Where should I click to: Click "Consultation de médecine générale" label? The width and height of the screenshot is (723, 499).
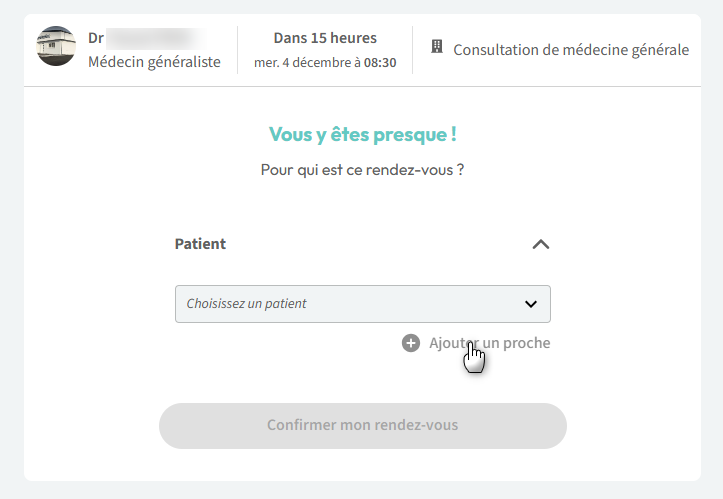click(x=570, y=49)
